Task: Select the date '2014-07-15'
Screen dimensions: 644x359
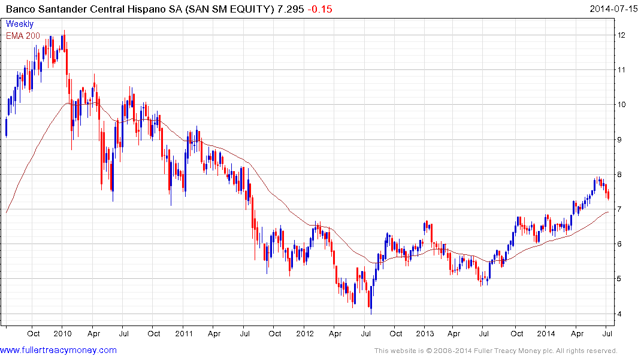Action: pyautogui.click(x=613, y=9)
